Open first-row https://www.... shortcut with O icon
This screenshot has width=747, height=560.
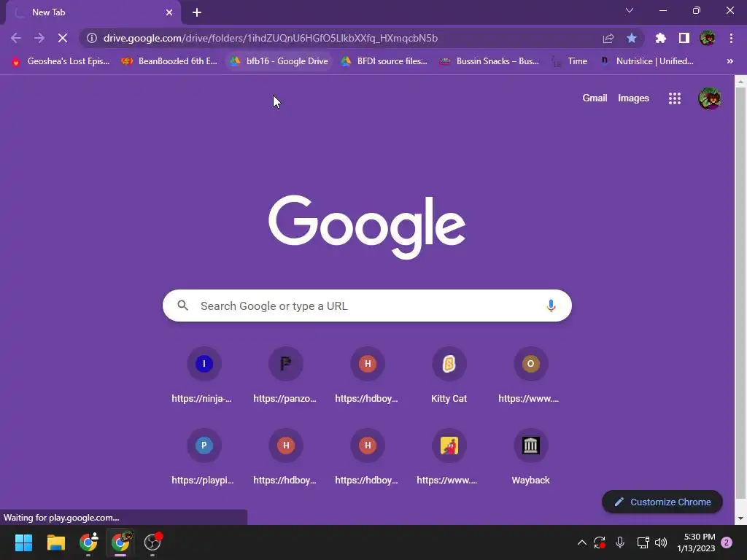click(531, 377)
